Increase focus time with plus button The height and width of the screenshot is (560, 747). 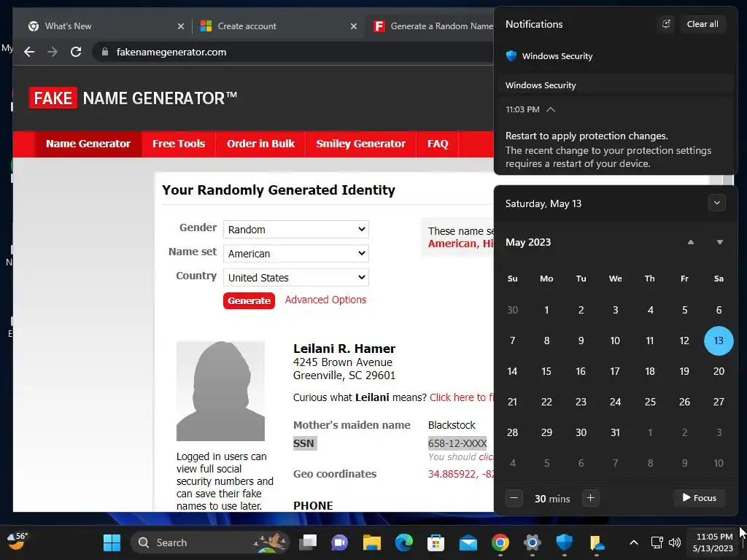click(x=590, y=498)
